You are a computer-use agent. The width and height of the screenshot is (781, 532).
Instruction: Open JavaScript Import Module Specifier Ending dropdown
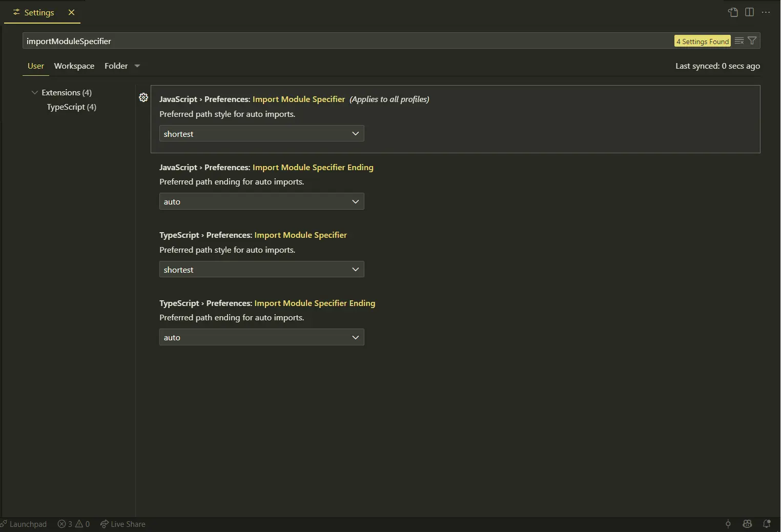click(262, 201)
